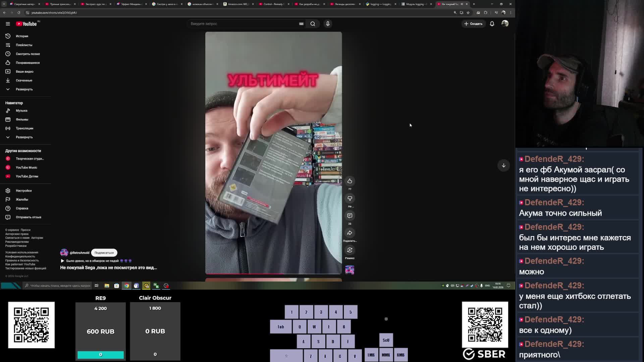
Task: Open the notifications bell
Action: [x=492, y=24]
